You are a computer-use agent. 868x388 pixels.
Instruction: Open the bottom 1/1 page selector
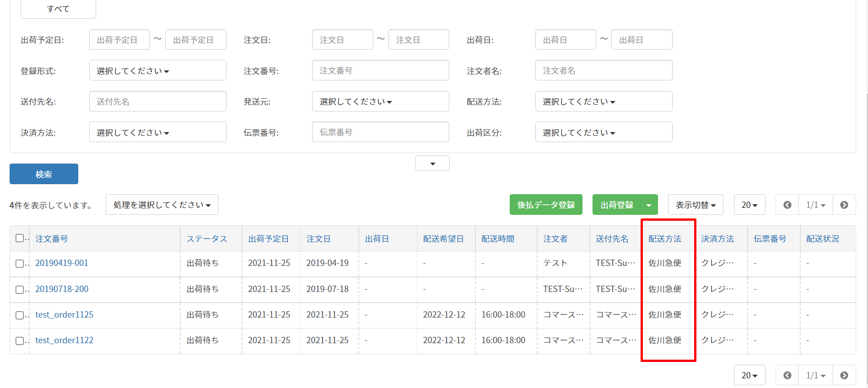816,375
